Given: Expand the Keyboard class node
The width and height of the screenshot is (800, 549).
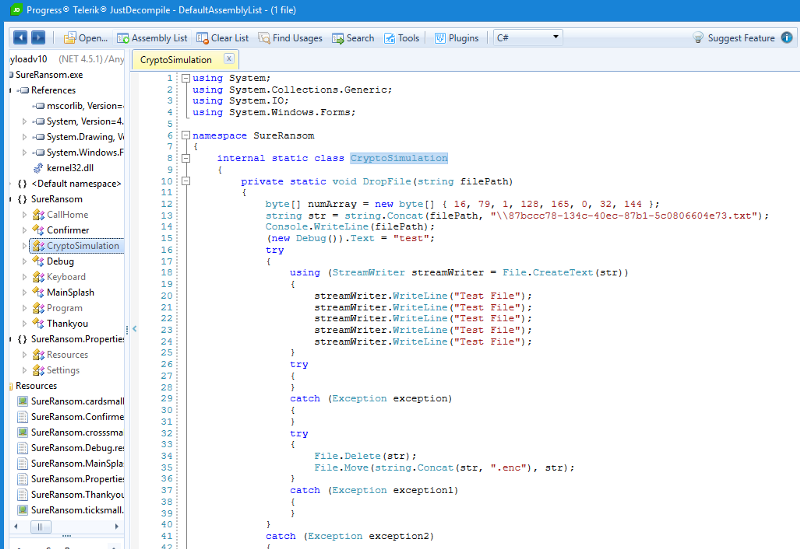Looking at the screenshot, I should click(24, 277).
